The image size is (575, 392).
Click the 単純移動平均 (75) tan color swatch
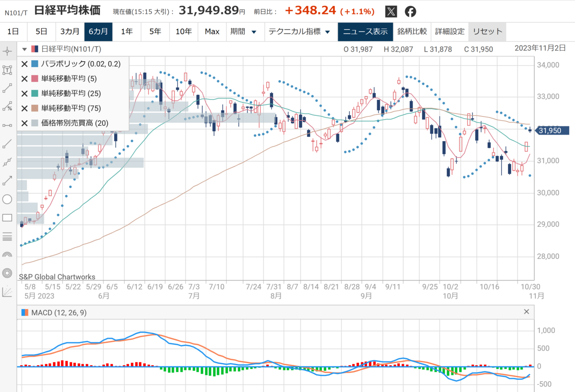34,108
